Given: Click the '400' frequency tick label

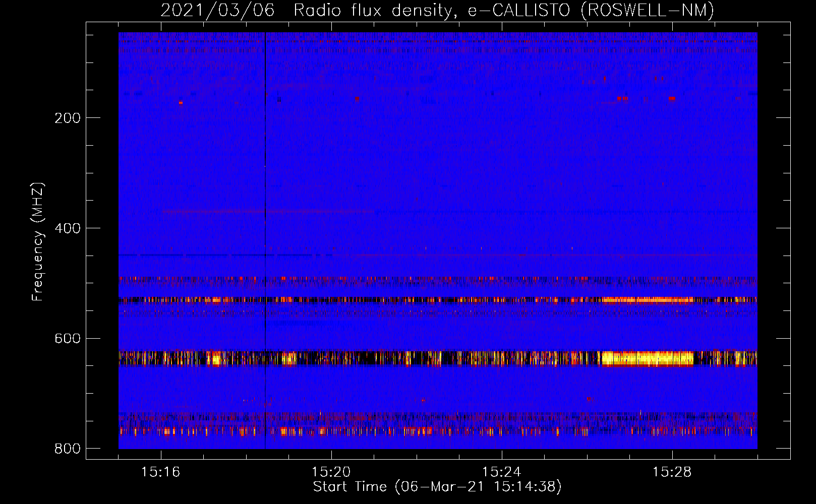Looking at the screenshot, I should [x=68, y=228].
